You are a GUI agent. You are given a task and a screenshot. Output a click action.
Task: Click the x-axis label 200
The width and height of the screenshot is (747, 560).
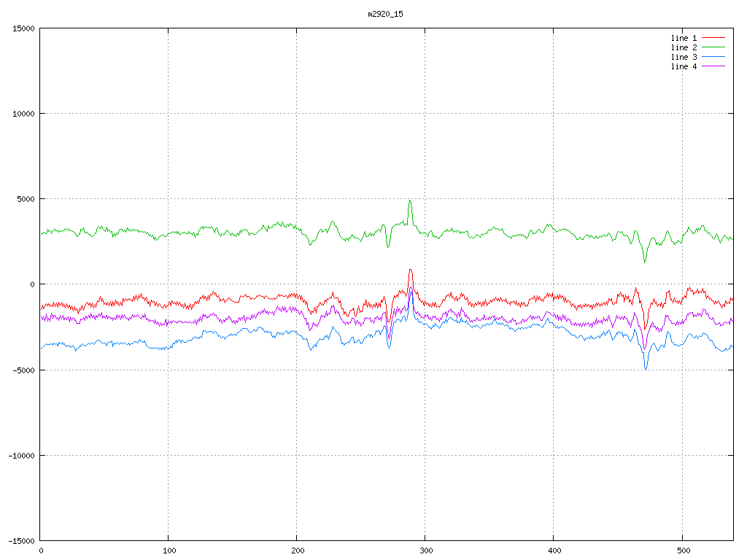click(x=298, y=551)
